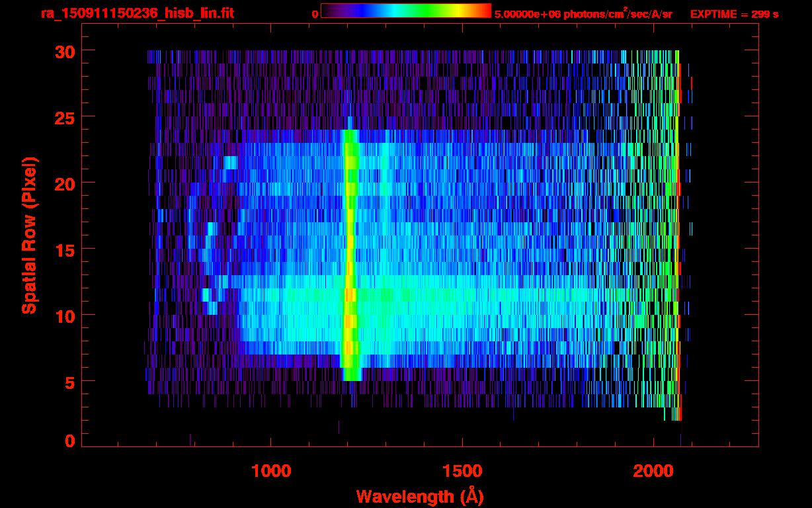The height and width of the screenshot is (508, 812).
Task: Click the x-axis tick label 1000
Action: 272,471
